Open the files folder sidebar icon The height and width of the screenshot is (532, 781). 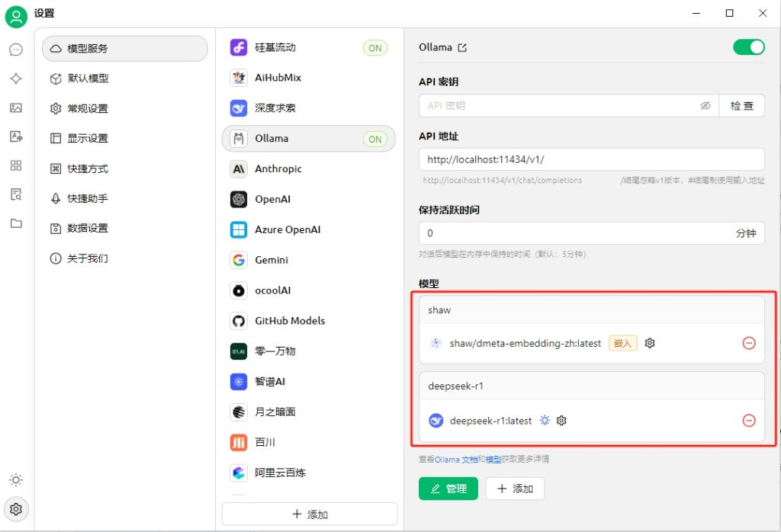pyautogui.click(x=16, y=223)
